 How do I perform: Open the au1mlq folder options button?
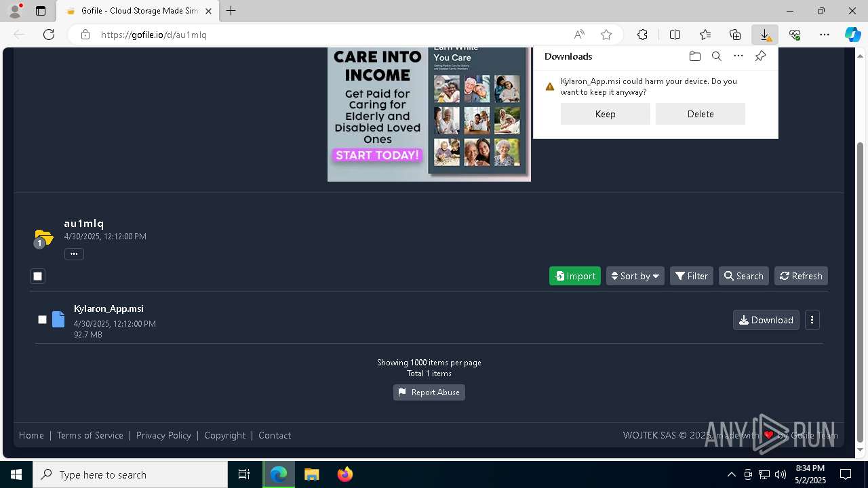(x=74, y=254)
